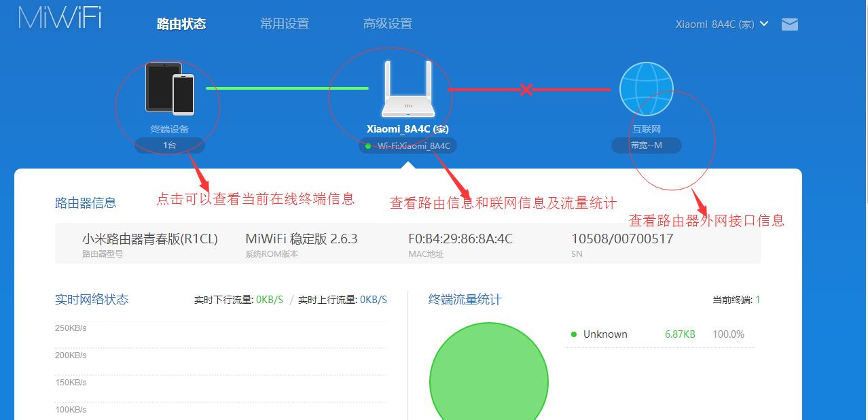Screen dimensions: 868x420
Task: Click the 终端设备 label
Action: [170, 128]
